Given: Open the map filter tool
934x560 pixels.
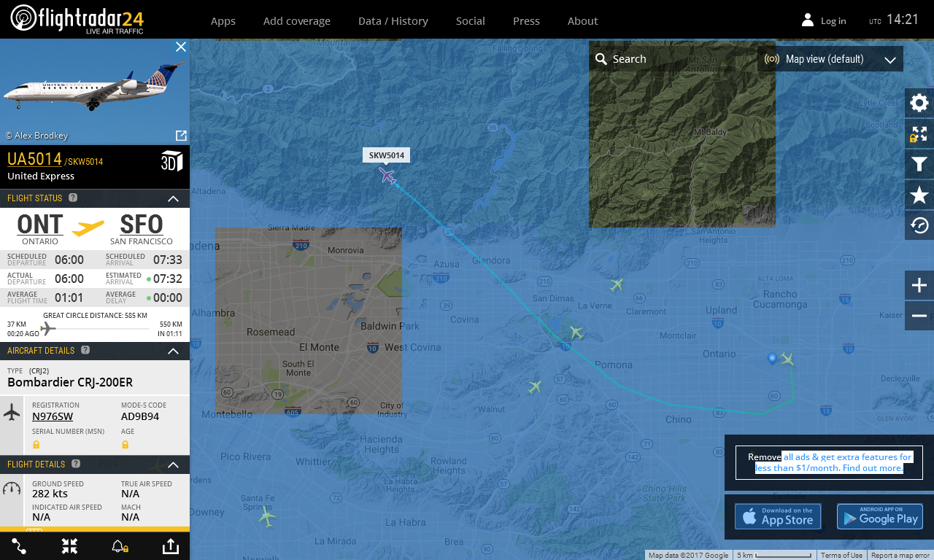Looking at the screenshot, I should point(919,164).
